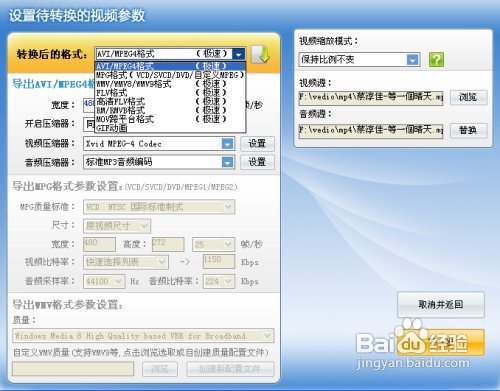Click 设置 button for the video compressor

click(257, 144)
